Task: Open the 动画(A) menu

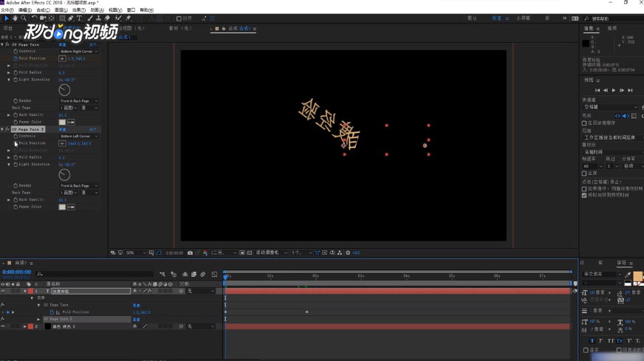Action: pyautogui.click(x=97, y=10)
